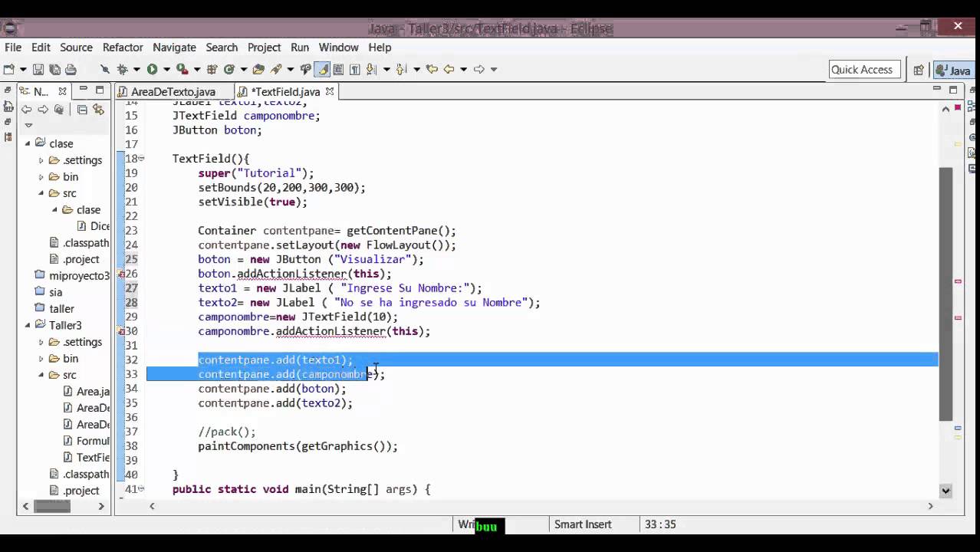Open the dropdown next to New icon

pyautogui.click(x=23, y=69)
